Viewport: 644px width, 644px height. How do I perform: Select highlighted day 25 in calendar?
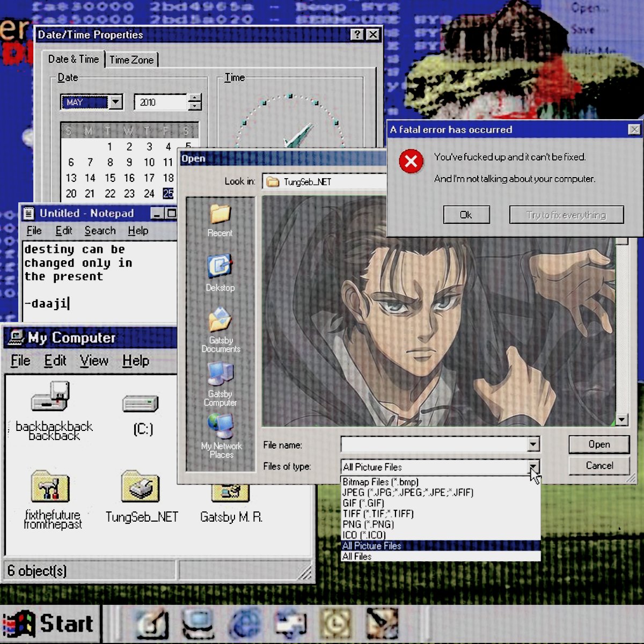tap(168, 193)
